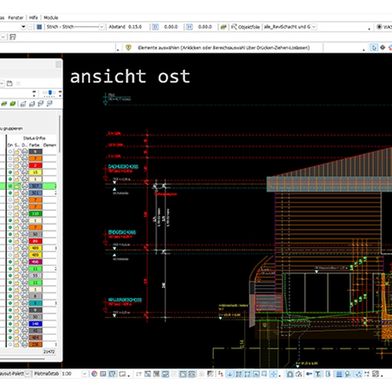Toggle visibility of the teal swatch layer row
This screenshot has height=392, width=392.
10,303
